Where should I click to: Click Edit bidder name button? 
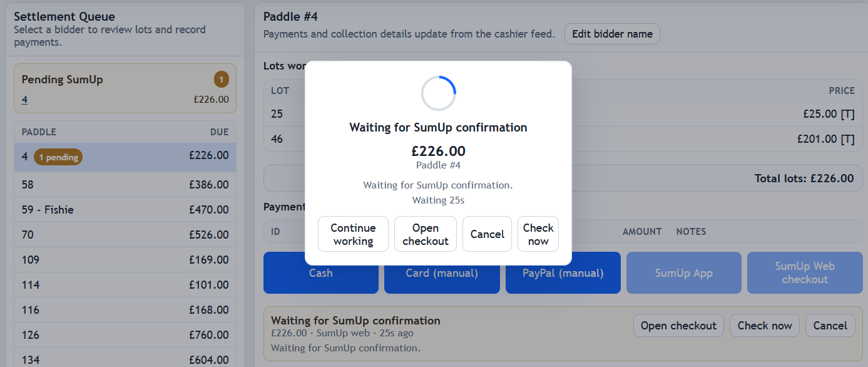click(x=612, y=34)
